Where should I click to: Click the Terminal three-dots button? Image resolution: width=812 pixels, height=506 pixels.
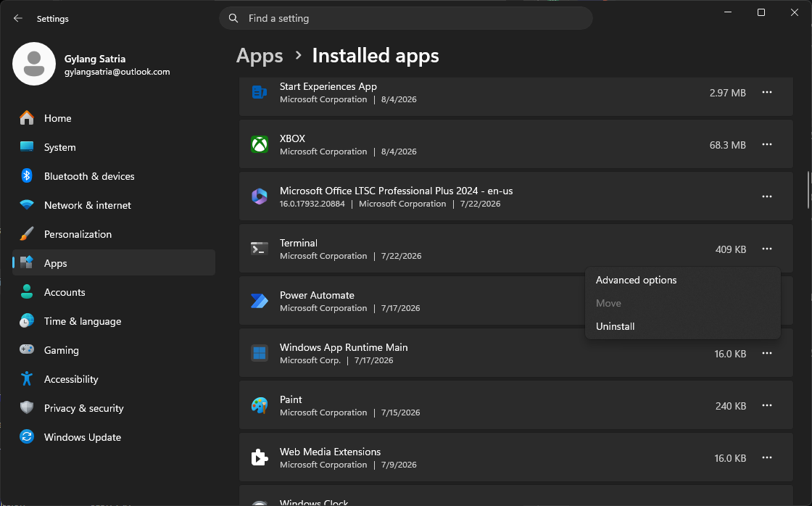(767, 249)
